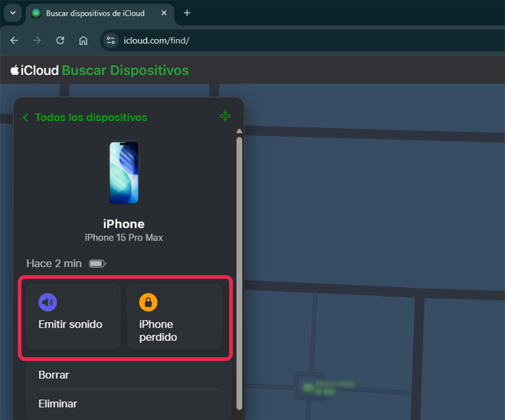Go back to Todos los dispositivos
505x420 pixels.
[85, 118]
